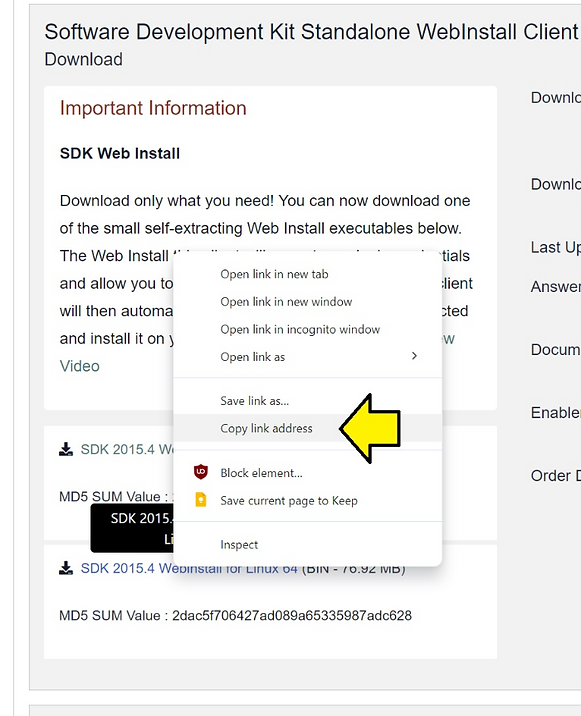
Task: Expand the Open link as submenu
Action: [307, 357]
